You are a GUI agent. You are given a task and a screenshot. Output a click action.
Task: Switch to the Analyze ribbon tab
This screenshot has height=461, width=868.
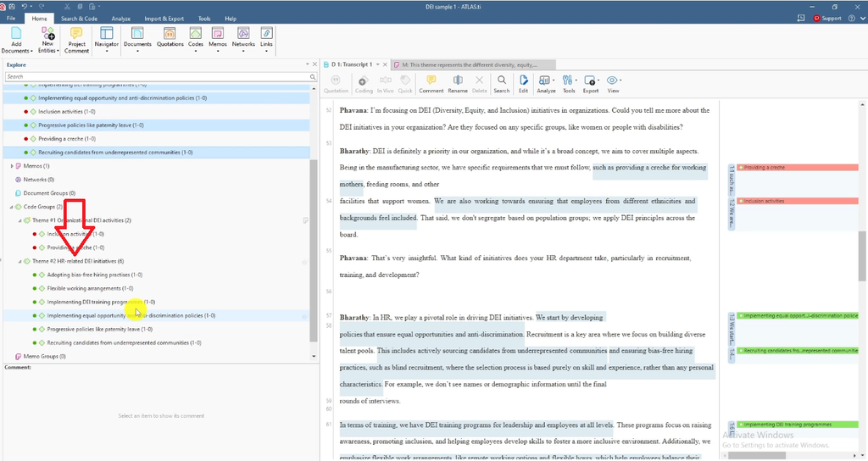tap(120, 19)
